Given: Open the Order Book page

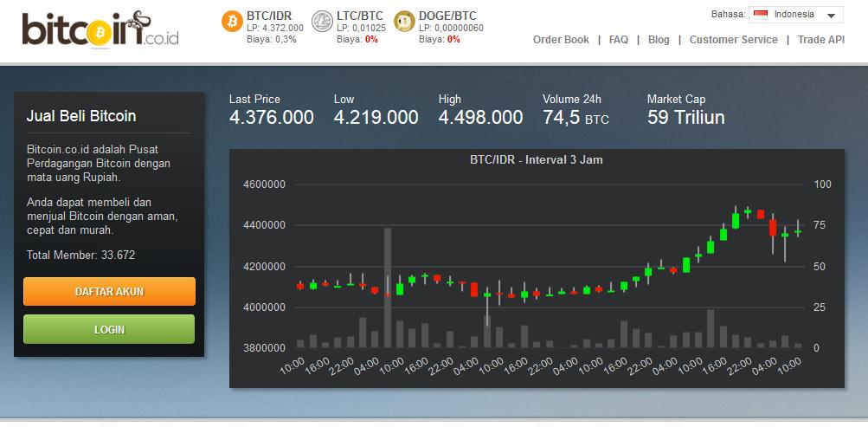Looking at the screenshot, I should [x=561, y=40].
